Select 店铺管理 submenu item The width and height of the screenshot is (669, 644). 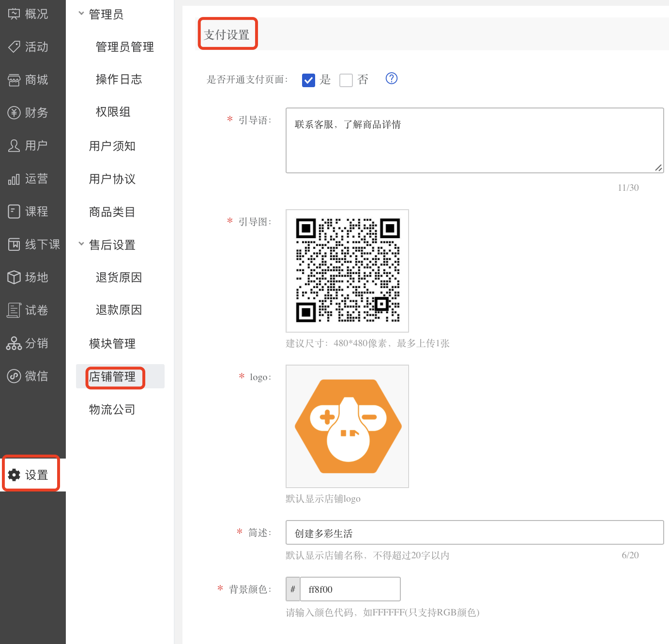[120, 376]
